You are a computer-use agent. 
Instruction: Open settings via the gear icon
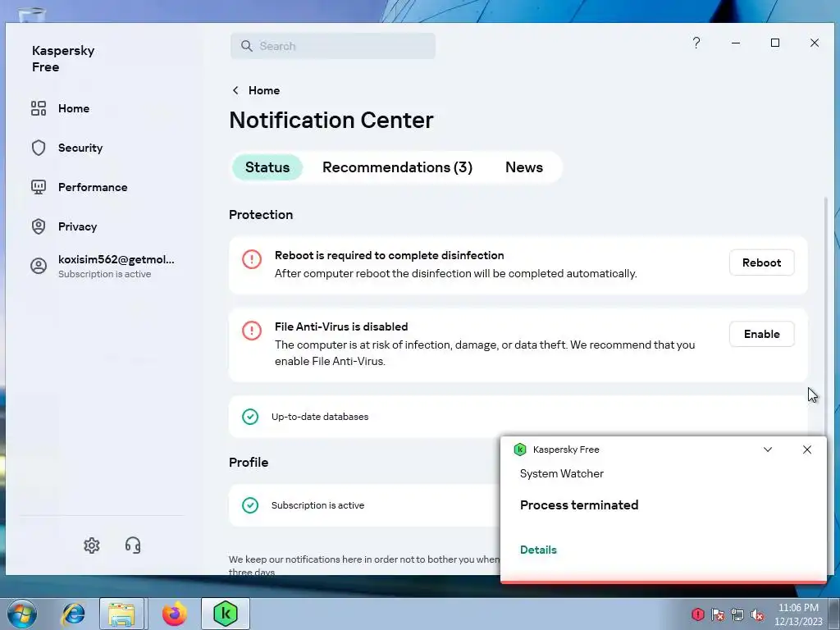click(92, 546)
